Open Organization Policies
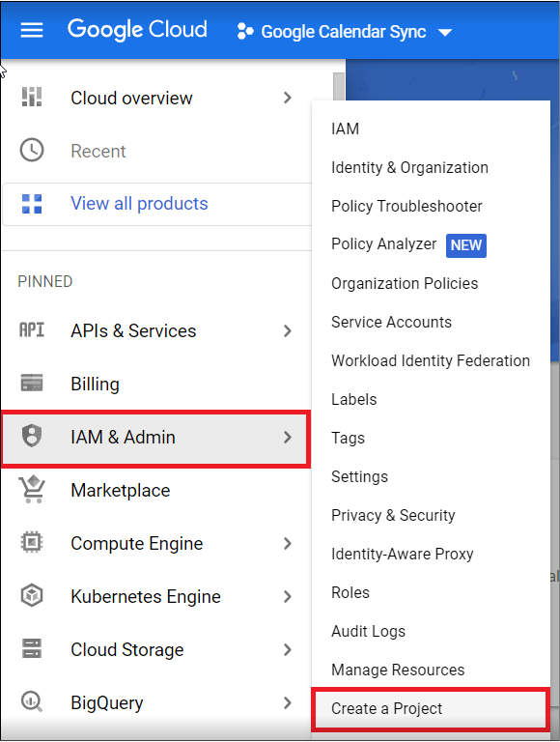Viewport: 560px width, 742px height. (x=405, y=283)
